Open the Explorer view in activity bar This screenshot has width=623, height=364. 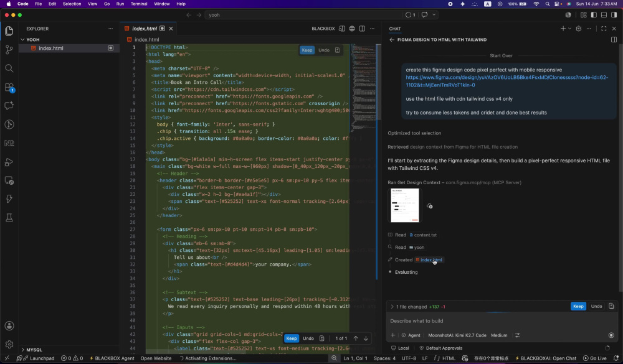pos(9,31)
